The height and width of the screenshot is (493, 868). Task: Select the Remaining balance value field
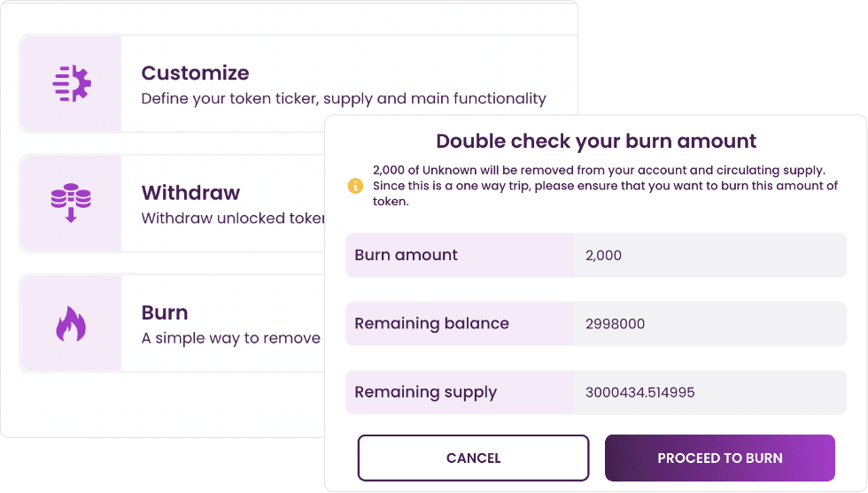click(x=710, y=324)
